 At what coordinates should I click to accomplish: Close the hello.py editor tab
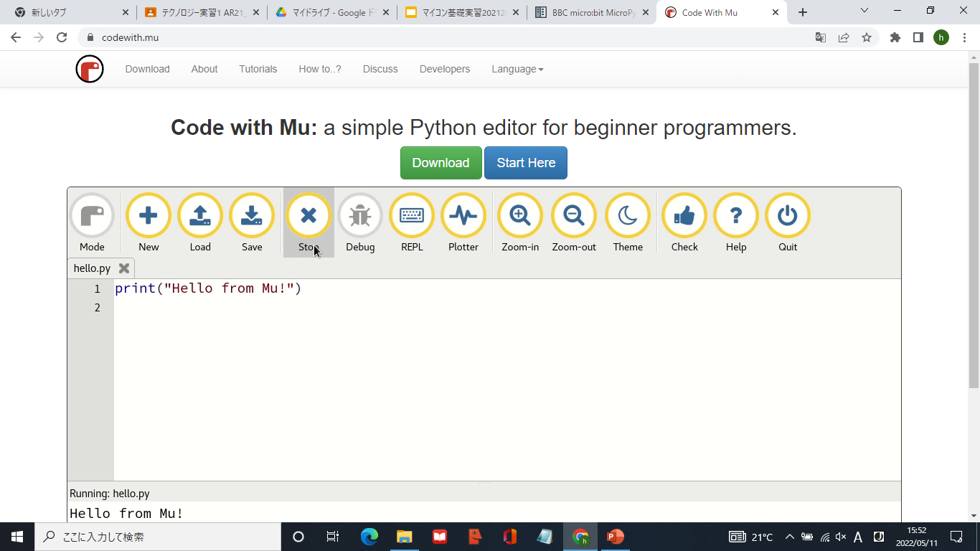pyautogui.click(x=124, y=268)
